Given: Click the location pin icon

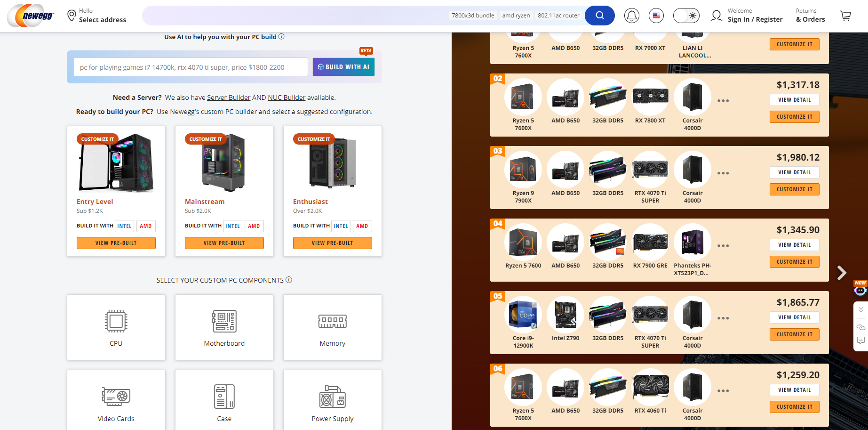Looking at the screenshot, I should point(72,16).
